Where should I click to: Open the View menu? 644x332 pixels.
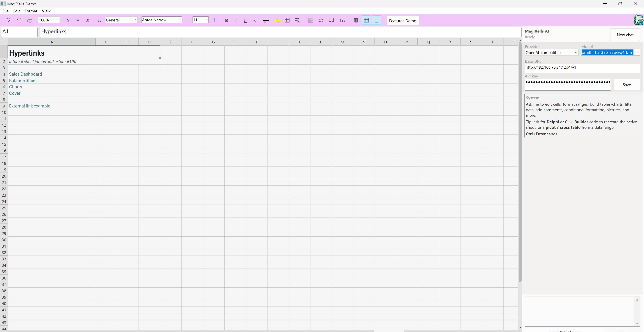[46, 11]
